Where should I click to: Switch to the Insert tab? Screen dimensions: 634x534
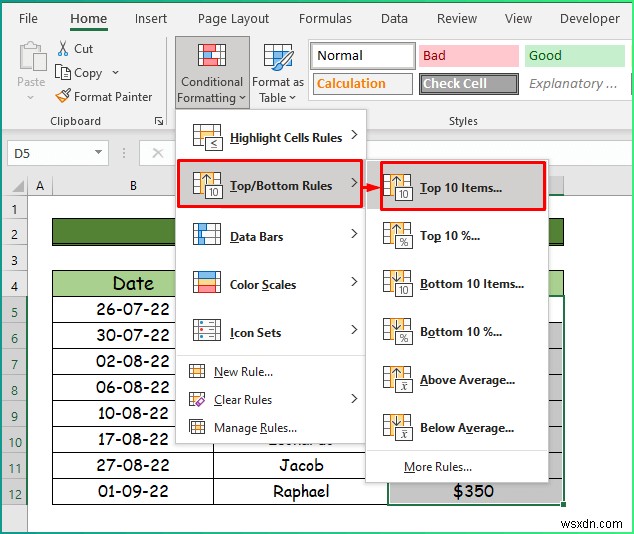(x=151, y=19)
